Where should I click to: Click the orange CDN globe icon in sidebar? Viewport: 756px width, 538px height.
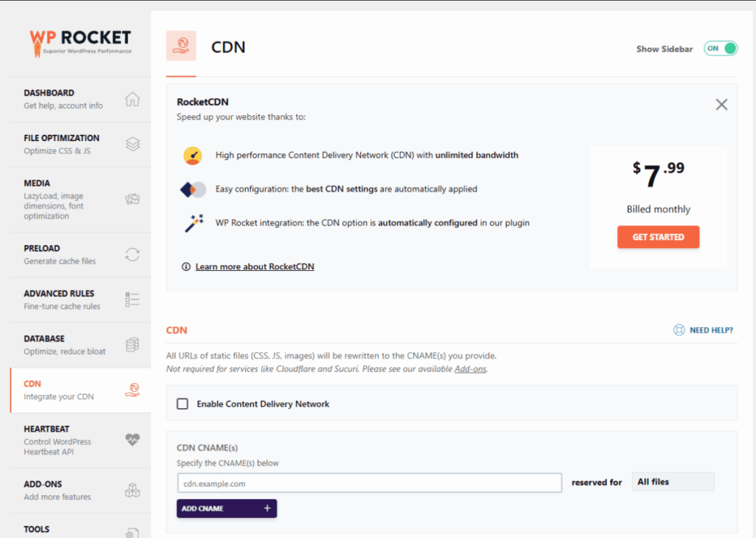click(131, 389)
